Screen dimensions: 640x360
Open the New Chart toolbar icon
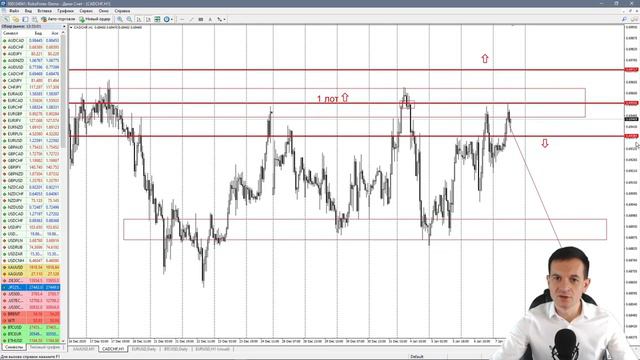(6, 19)
